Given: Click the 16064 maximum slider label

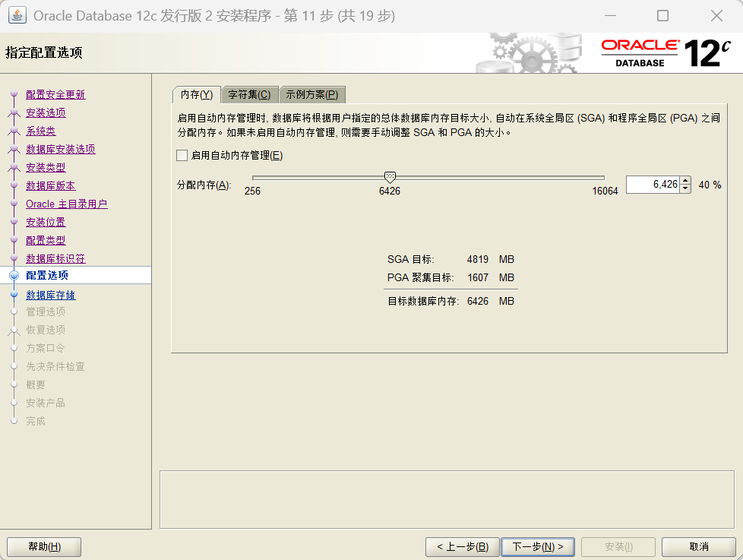Looking at the screenshot, I should pos(605,191).
